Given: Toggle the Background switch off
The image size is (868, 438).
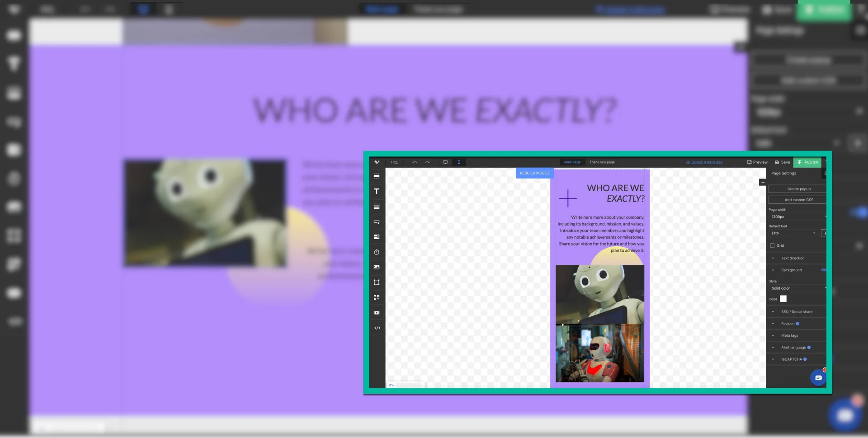Looking at the screenshot, I should (x=824, y=270).
